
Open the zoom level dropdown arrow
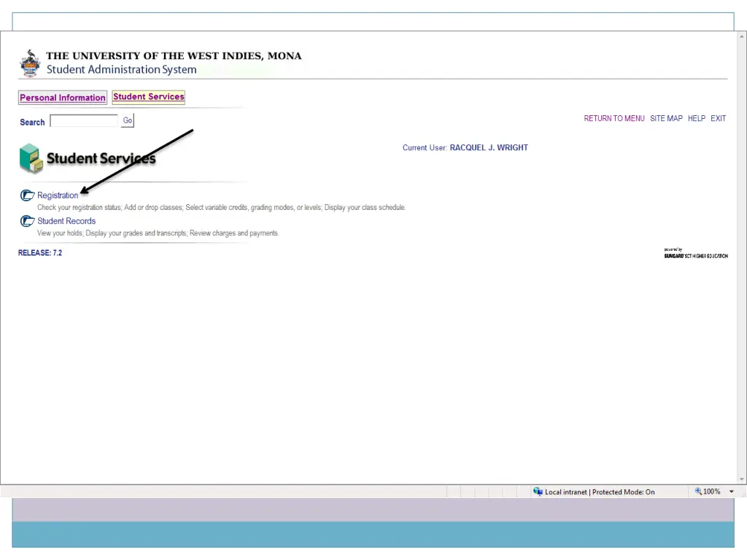pyautogui.click(x=731, y=491)
